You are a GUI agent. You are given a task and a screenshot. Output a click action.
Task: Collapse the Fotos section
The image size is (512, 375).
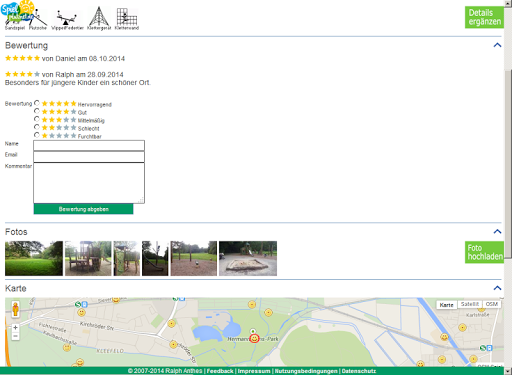497,231
